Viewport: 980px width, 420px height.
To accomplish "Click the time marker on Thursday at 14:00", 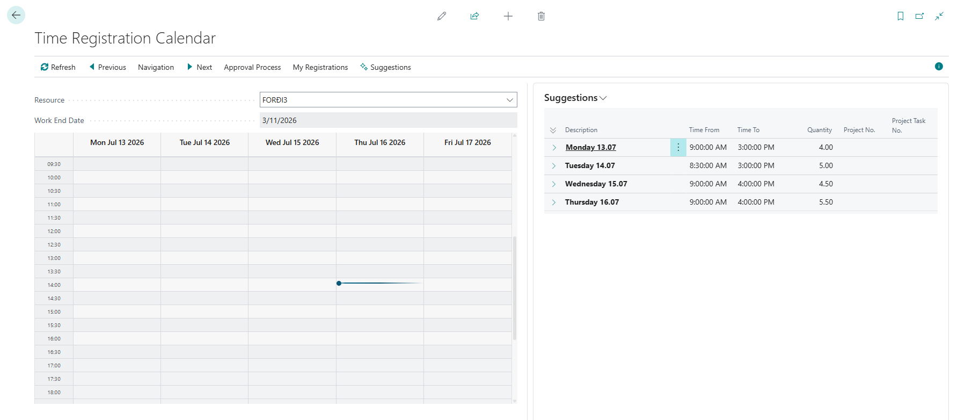I will point(339,283).
